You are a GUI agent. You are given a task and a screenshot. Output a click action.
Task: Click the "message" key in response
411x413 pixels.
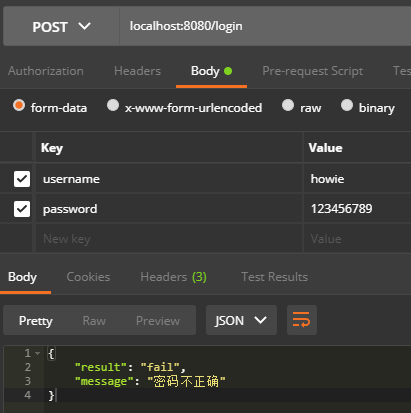pyautogui.click(x=104, y=381)
